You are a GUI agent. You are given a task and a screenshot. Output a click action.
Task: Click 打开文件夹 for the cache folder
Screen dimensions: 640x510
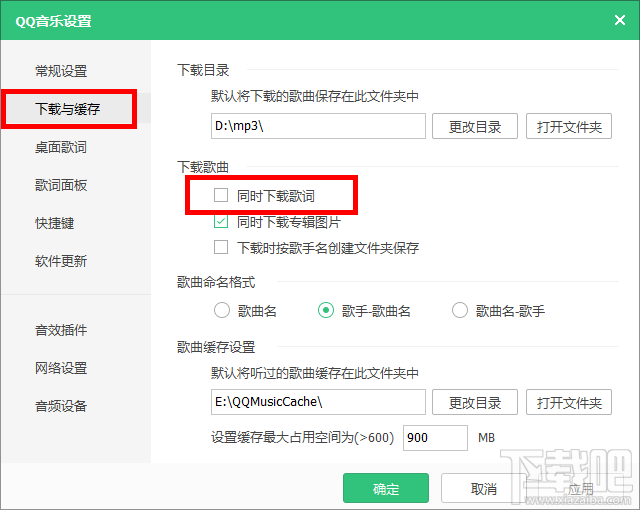pos(569,402)
